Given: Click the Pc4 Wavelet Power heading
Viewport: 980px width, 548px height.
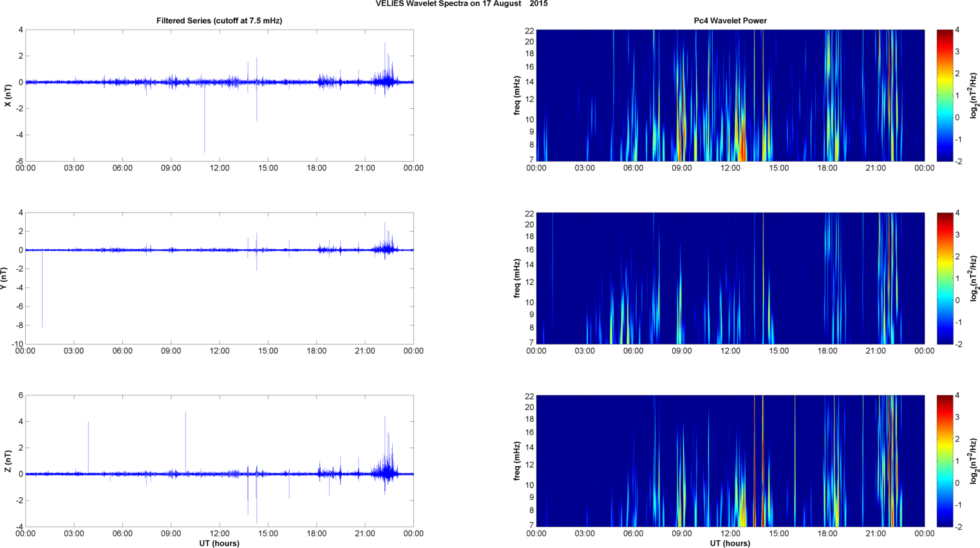Looking at the screenshot, I should [730, 21].
